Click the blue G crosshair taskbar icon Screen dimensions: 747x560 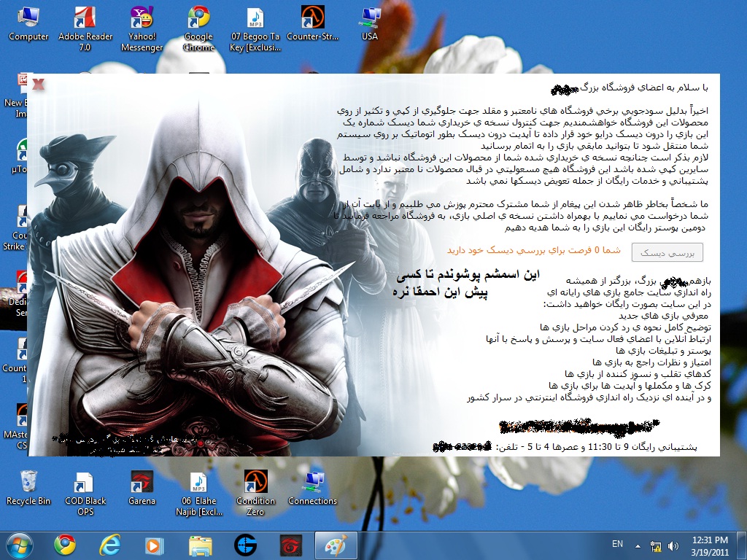245,545
